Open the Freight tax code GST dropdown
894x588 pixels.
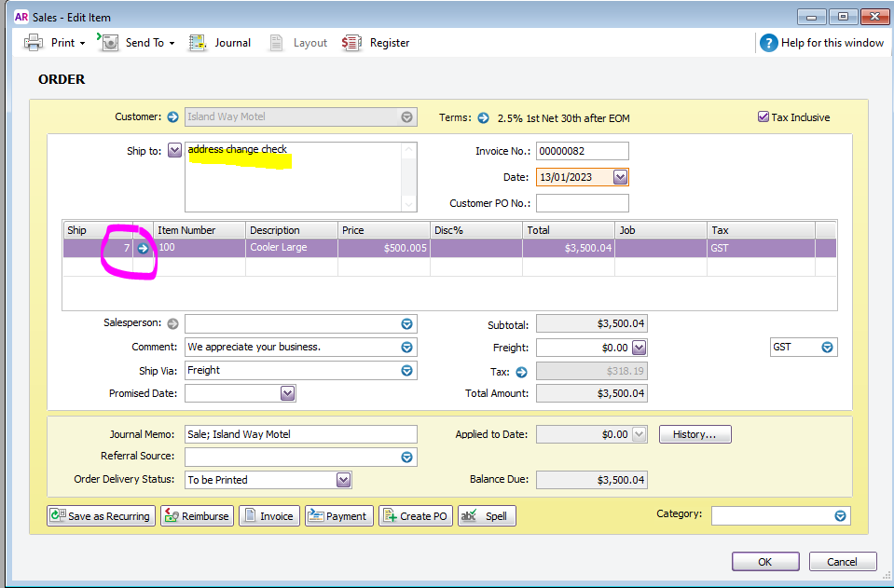coord(827,347)
